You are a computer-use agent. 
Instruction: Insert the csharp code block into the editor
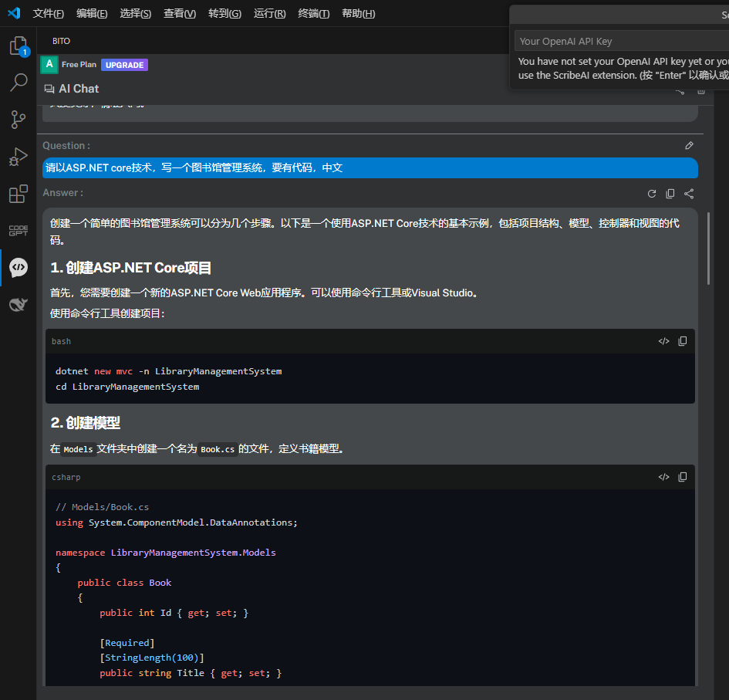pos(664,477)
